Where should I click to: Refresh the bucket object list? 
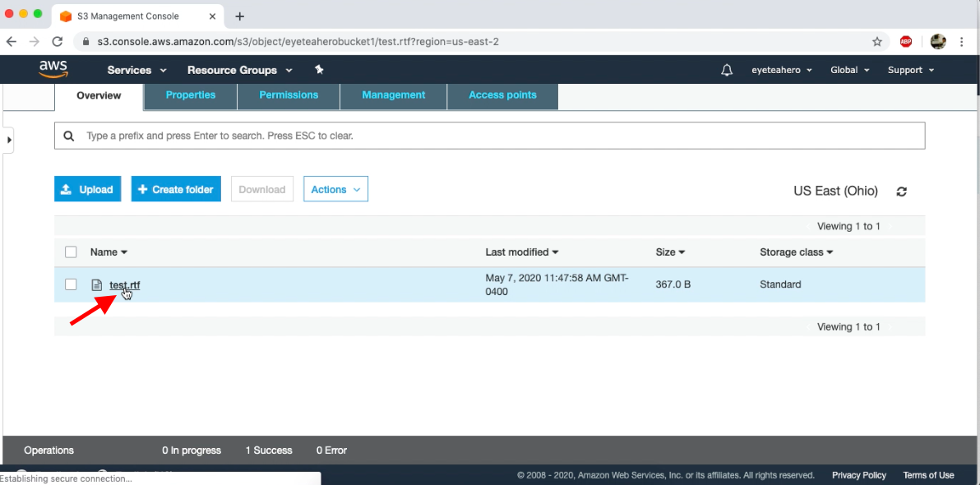pyautogui.click(x=901, y=191)
